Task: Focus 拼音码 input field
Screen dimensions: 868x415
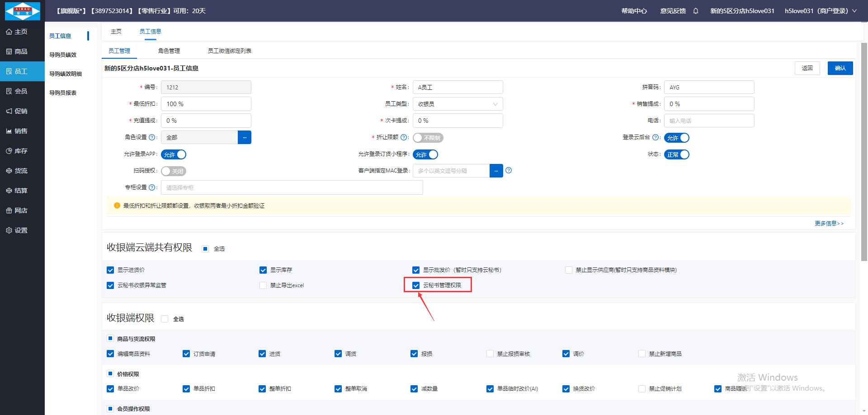Action: click(x=709, y=87)
